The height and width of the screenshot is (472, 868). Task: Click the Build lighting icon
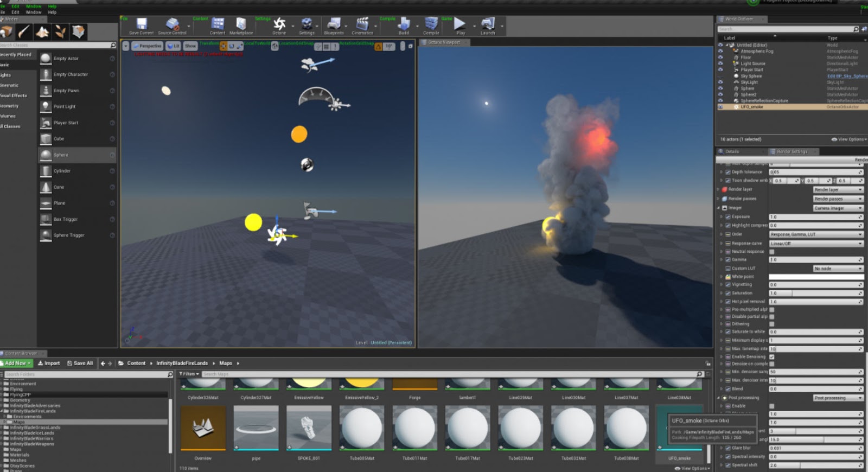point(404,24)
